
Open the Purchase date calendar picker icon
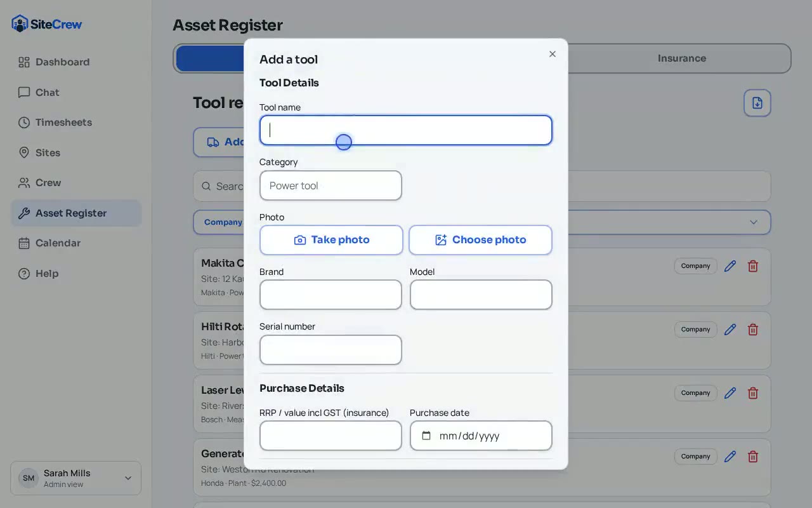(x=426, y=436)
